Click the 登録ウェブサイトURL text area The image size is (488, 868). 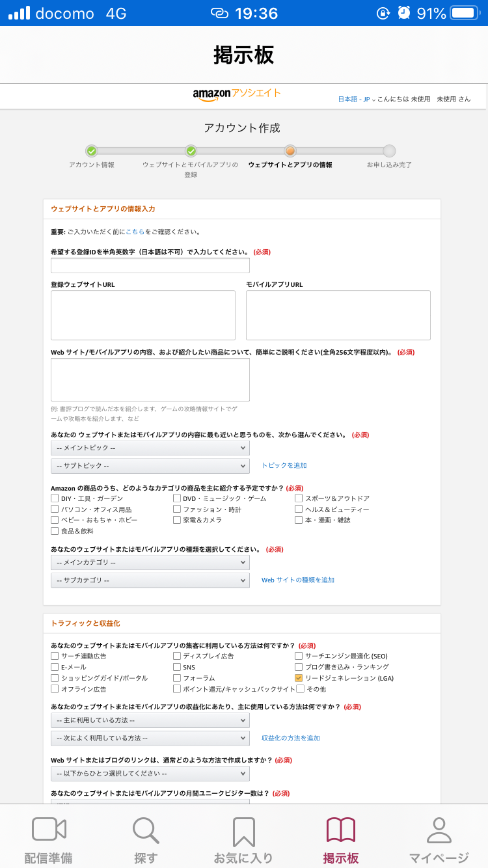point(143,315)
